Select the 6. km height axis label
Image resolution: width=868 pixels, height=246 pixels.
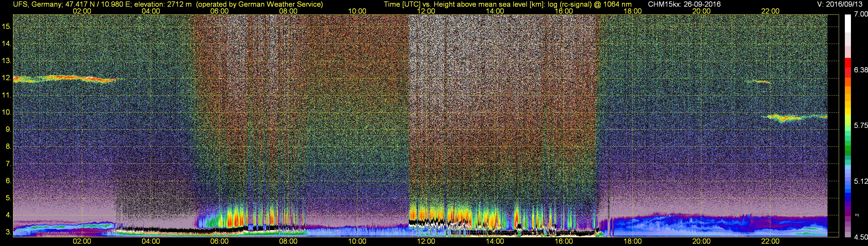tap(8, 181)
